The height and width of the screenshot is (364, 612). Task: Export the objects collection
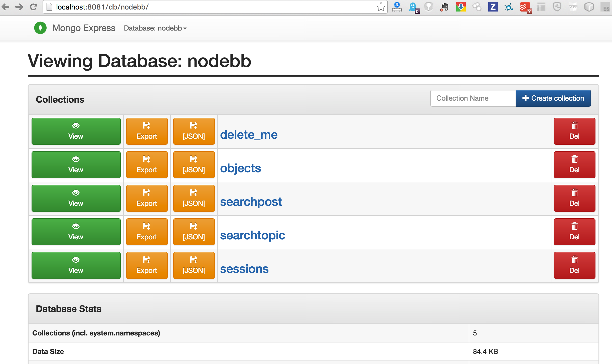tap(147, 165)
